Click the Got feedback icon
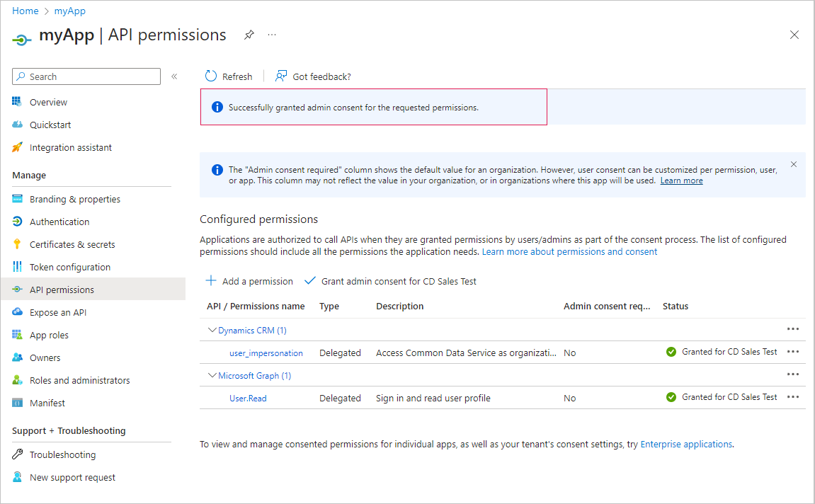This screenshot has width=815, height=504. pos(282,76)
